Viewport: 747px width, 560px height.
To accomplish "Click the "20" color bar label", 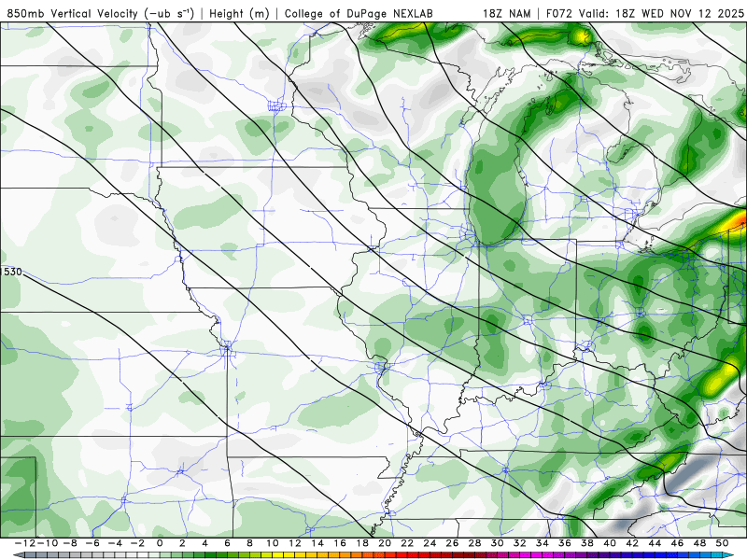I will (x=385, y=543).
